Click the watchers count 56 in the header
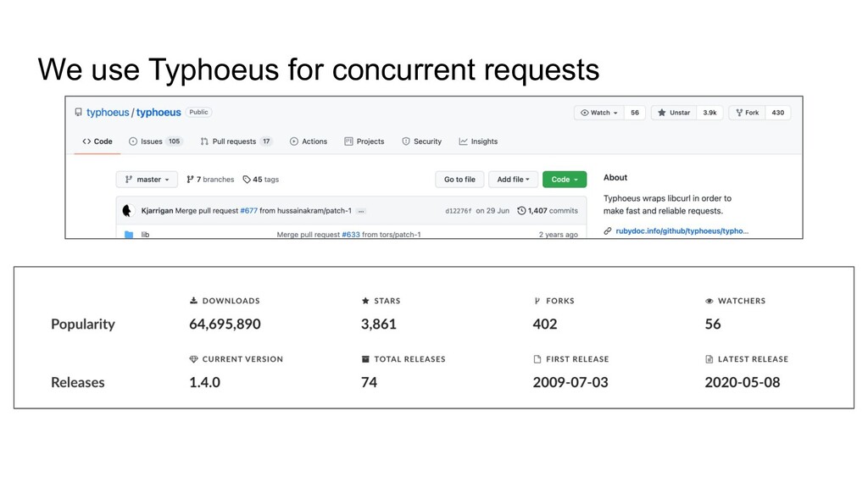This screenshot has height=488, width=868. coord(635,113)
